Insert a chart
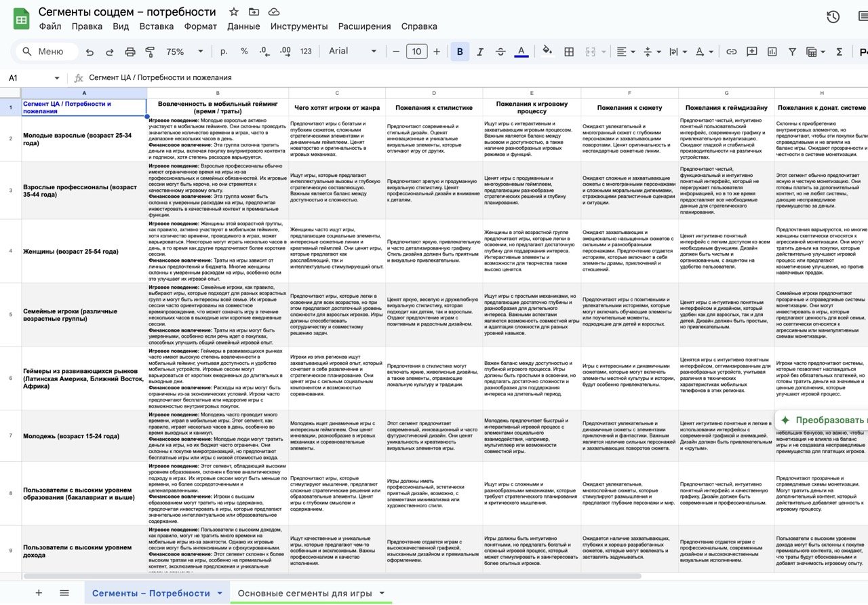This screenshot has height=605, width=868. [772, 52]
